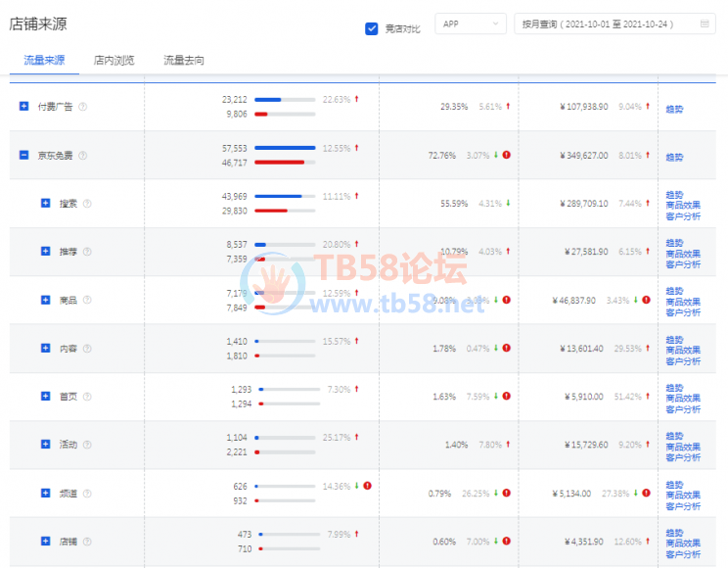Expand the 付费广告 row

(23, 106)
